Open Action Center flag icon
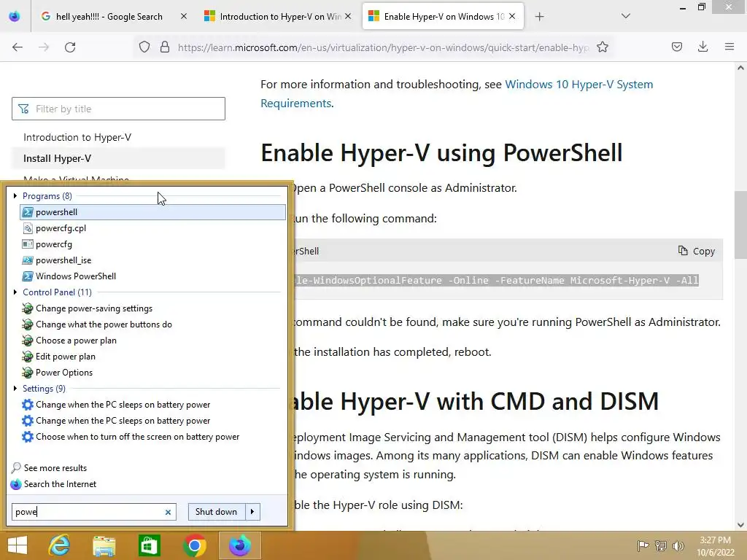The height and width of the screenshot is (560, 747). point(643,545)
